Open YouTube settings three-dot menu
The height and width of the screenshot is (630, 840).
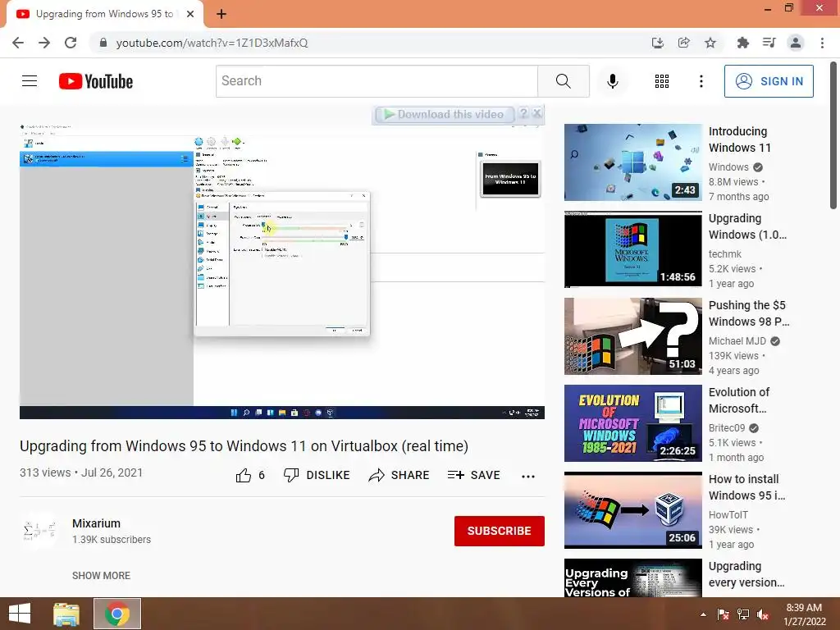pos(701,81)
